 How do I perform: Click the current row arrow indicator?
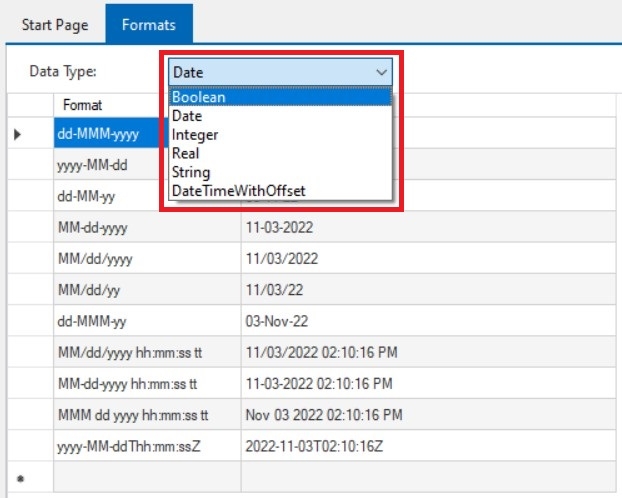click(18, 134)
